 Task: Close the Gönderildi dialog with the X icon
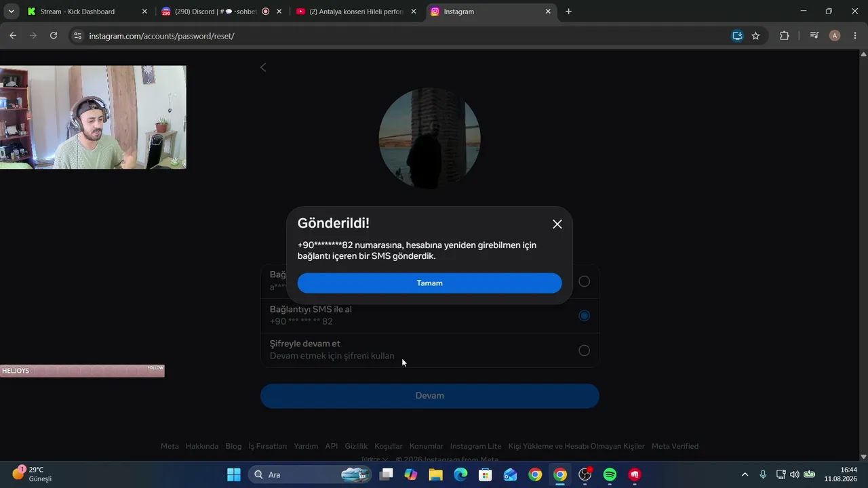[x=557, y=224]
